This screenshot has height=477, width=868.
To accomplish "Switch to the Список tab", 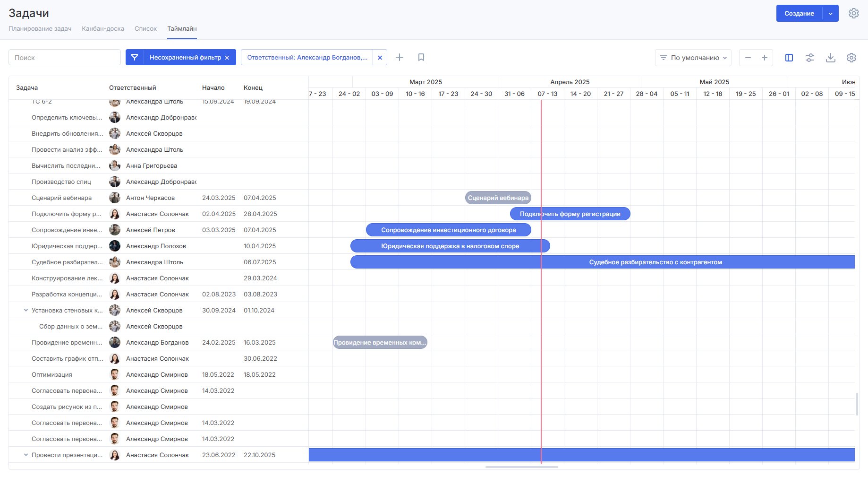I will click(145, 29).
